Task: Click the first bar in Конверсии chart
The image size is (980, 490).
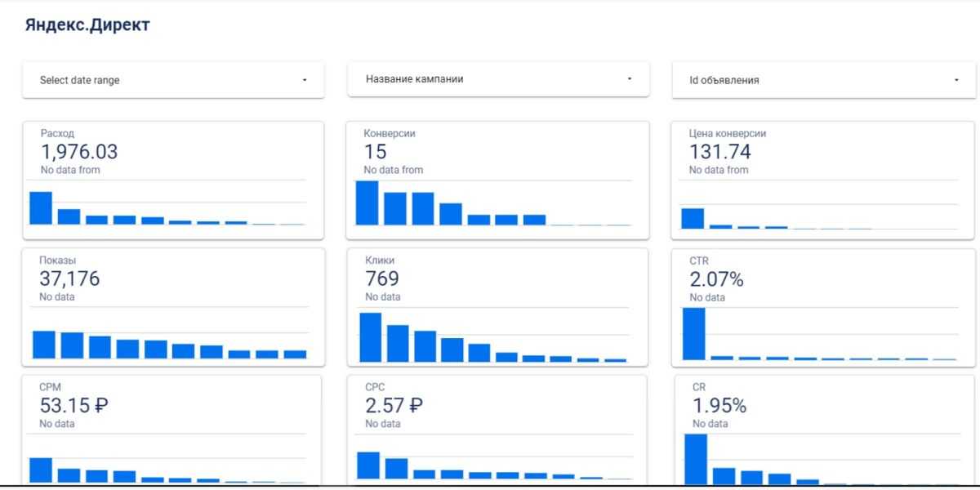Action: point(367,203)
